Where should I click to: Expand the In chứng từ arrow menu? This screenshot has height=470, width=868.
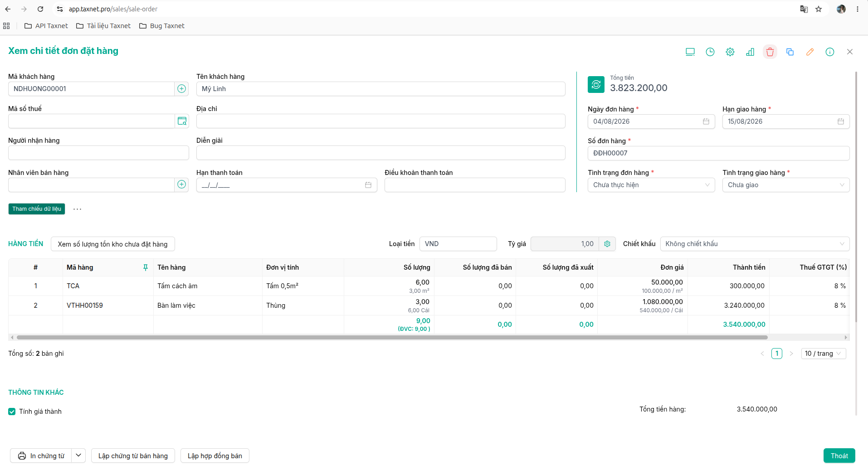click(78, 455)
